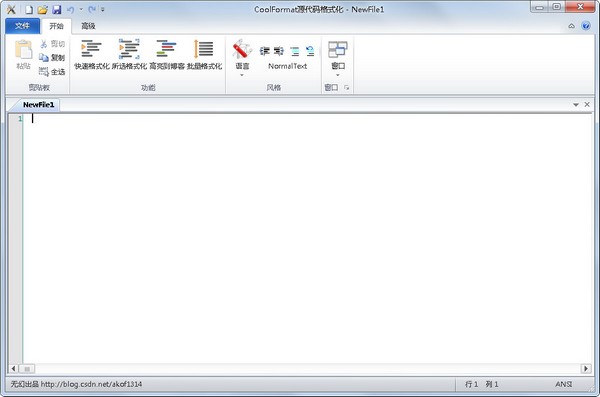Click the teal lines style icon
The height and width of the screenshot is (397, 600).
coord(295,51)
